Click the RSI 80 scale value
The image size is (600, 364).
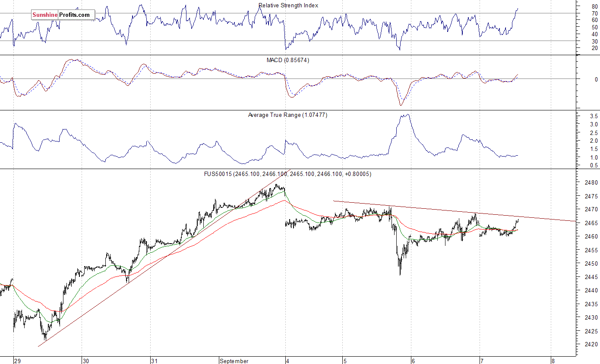[x=595, y=6]
